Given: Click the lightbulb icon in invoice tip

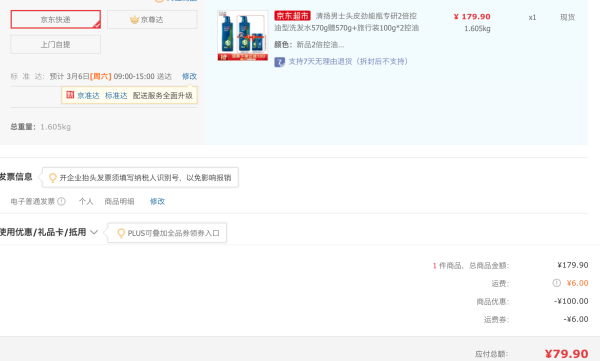Looking at the screenshot, I should pyautogui.click(x=53, y=178).
